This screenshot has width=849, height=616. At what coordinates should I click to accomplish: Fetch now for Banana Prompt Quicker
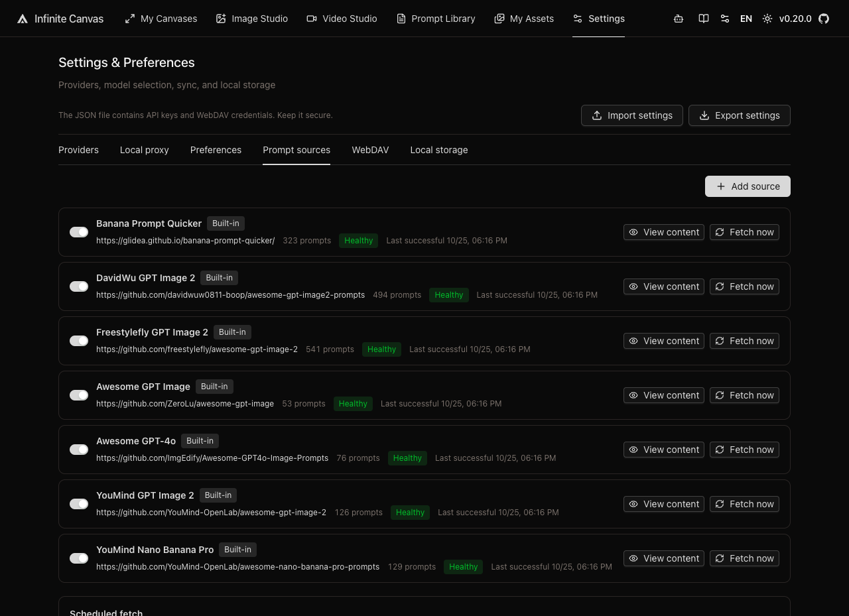click(x=744, y=232)
